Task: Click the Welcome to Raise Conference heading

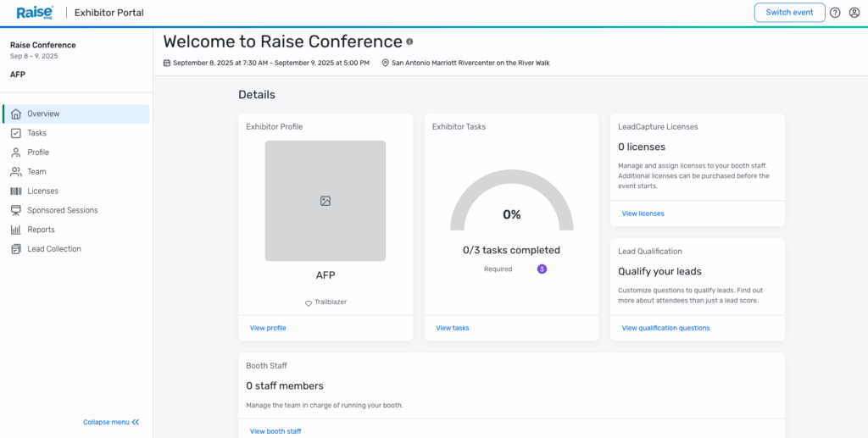Action: point(282,42)
